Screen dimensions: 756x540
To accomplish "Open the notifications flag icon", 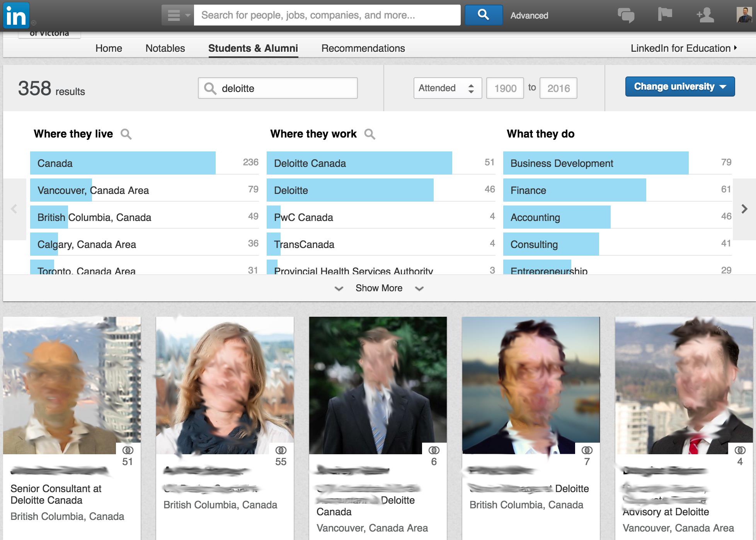I will point(665,15).
